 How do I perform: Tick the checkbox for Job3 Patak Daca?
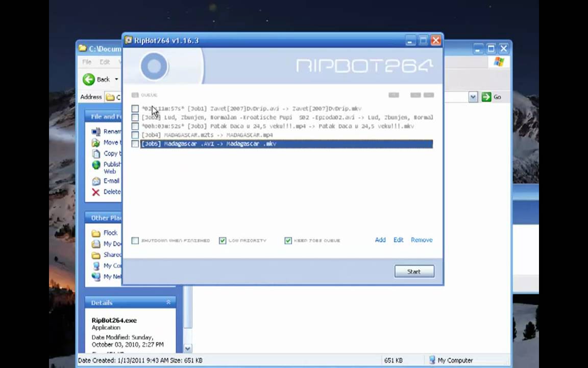pyautogui.click(x=135, y=126)
